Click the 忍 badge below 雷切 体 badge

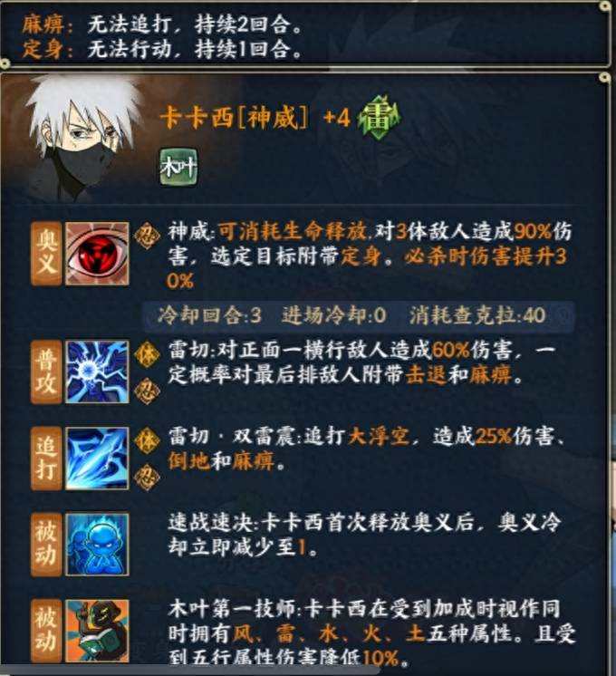tap(147, 391)
